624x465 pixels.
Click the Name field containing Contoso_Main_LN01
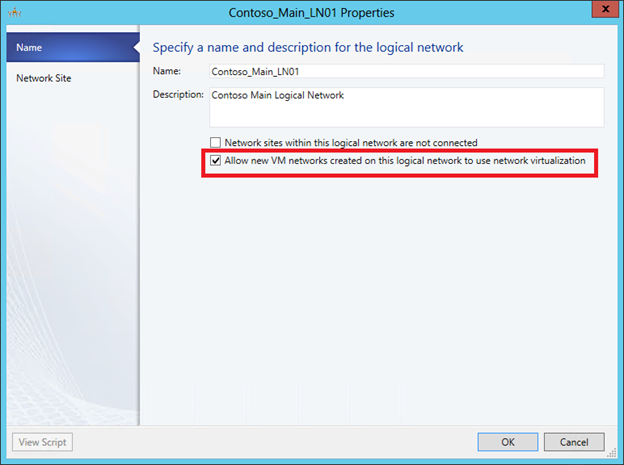405,72
